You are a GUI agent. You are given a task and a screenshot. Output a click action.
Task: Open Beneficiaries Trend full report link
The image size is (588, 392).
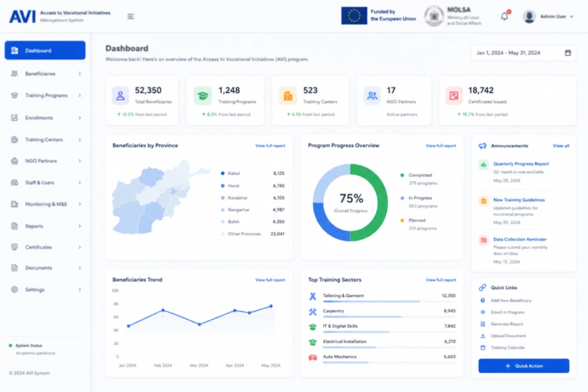270,280
